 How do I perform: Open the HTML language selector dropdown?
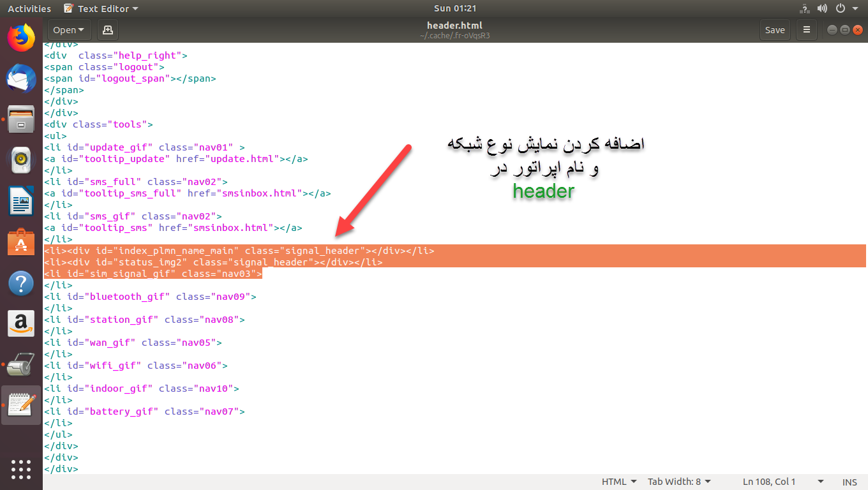(x=619, y=482)
